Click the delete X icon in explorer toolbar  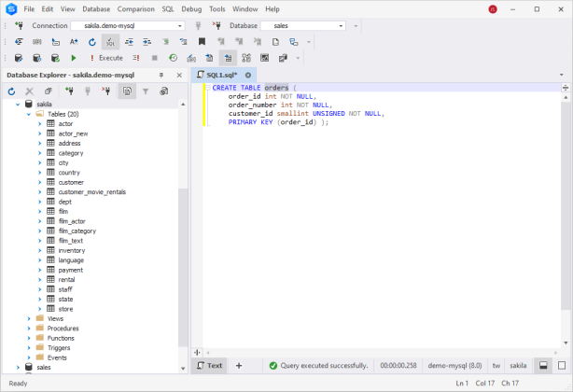(30, 91)
